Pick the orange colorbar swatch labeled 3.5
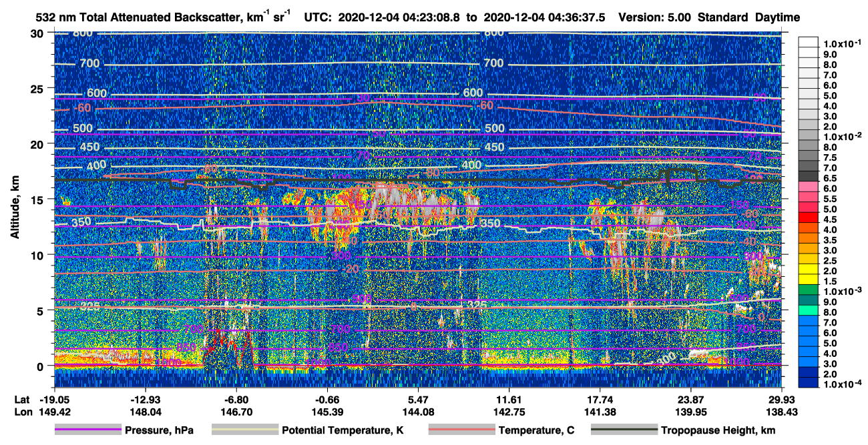 click(808, 239)
